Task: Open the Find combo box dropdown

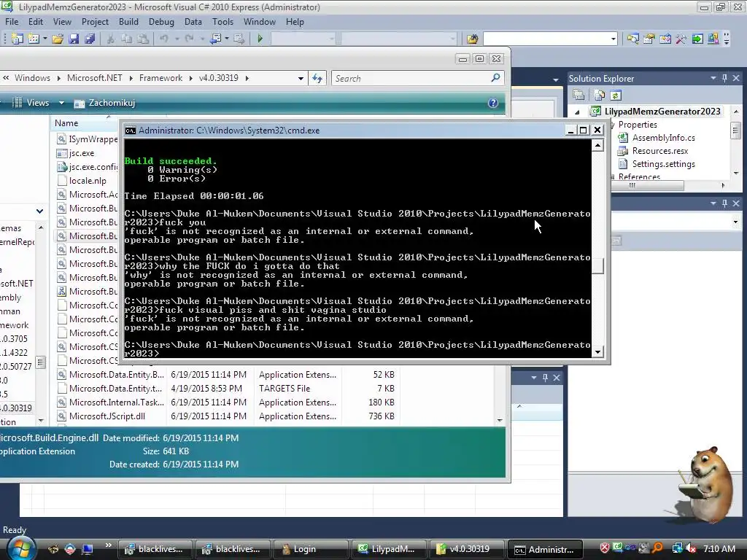Action: pyautogui.click(x=613, y=39)
